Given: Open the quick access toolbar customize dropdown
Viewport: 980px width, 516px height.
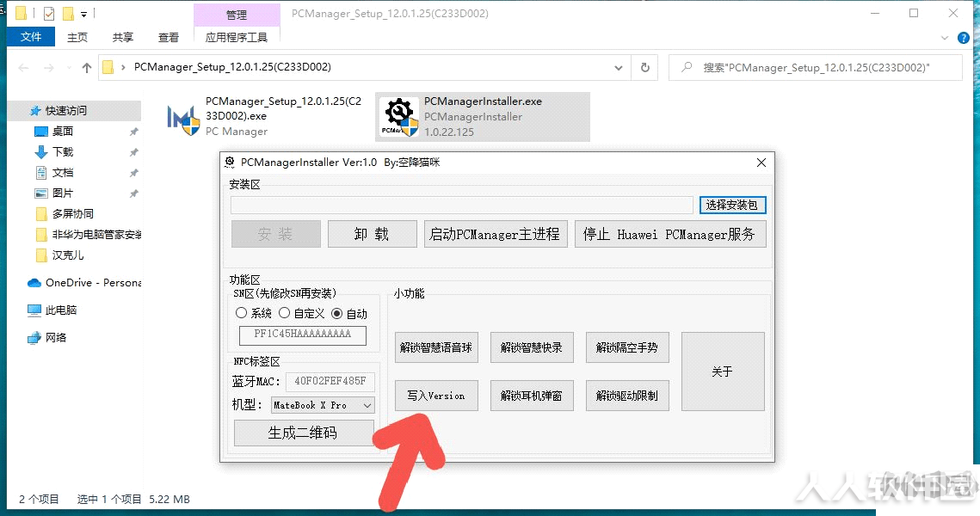Looking at the screenshot, I should 83,14.
